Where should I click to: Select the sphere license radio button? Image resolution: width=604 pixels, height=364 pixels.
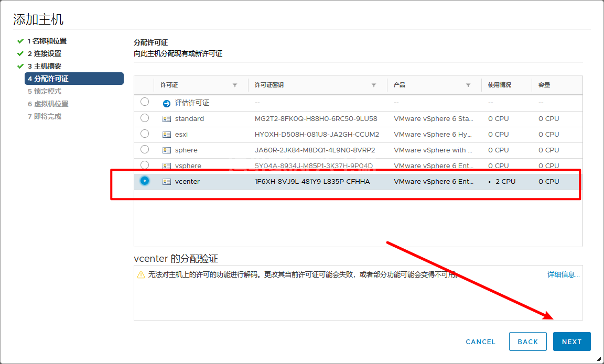145,149
